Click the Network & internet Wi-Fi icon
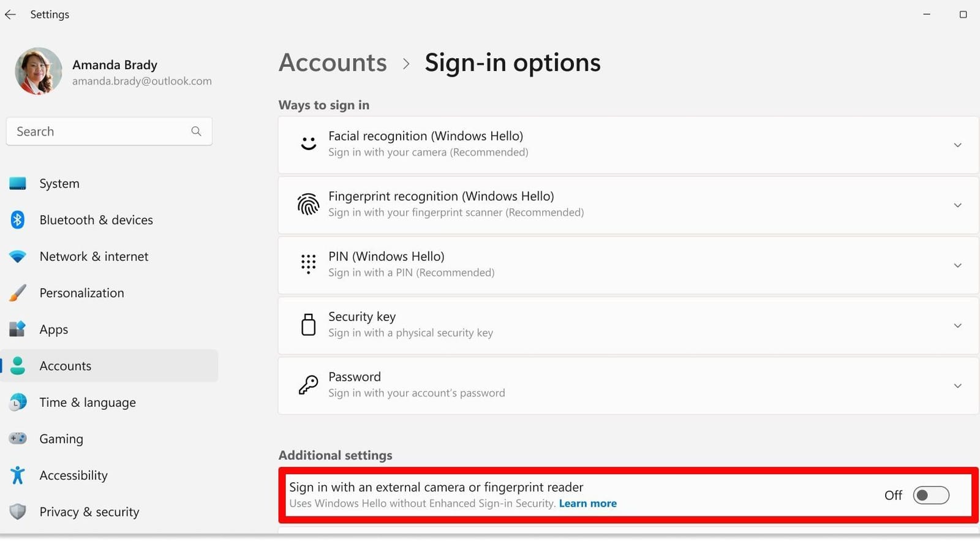 point(18,257)
